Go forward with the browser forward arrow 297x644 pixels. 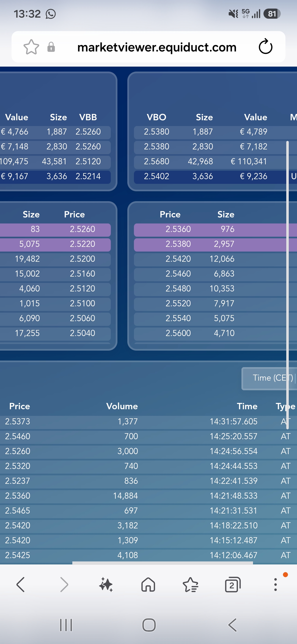coord(64,584)
